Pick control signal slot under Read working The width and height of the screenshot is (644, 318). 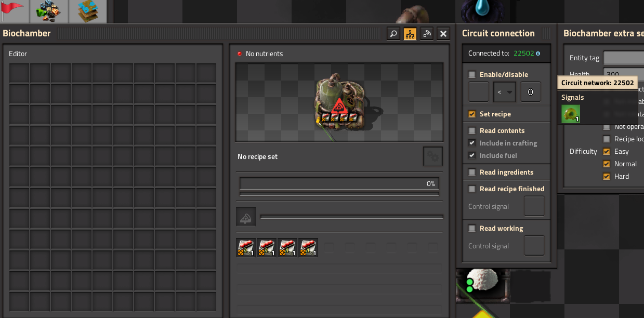point(534,246)
